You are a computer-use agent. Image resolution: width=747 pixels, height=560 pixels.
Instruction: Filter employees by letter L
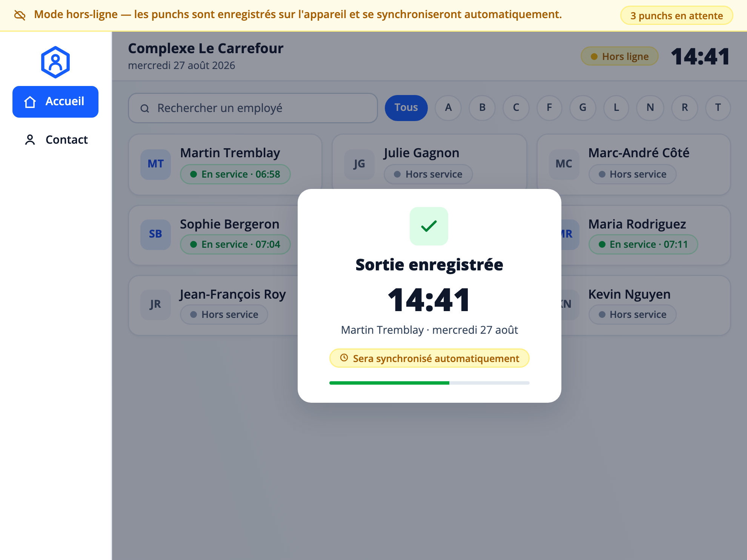[x=616, y=108]
